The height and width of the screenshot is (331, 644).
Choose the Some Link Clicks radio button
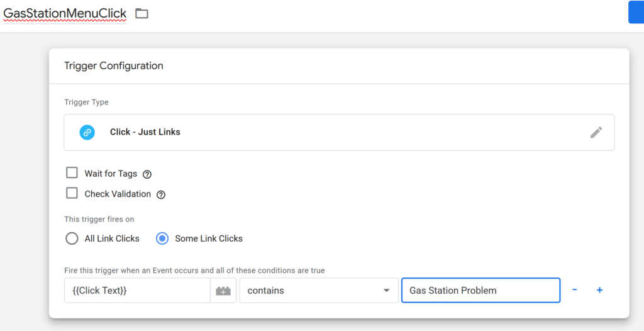click(x=162, y=238)
